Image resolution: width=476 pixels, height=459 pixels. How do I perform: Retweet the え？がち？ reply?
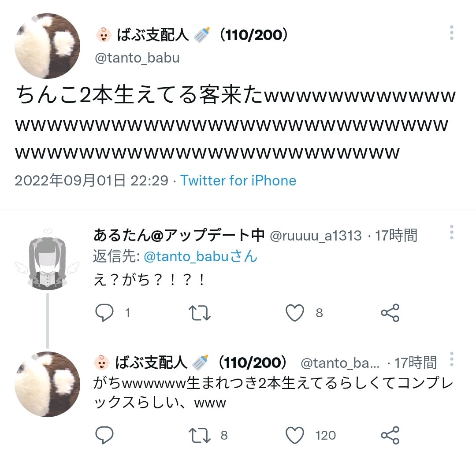(200, 313)
